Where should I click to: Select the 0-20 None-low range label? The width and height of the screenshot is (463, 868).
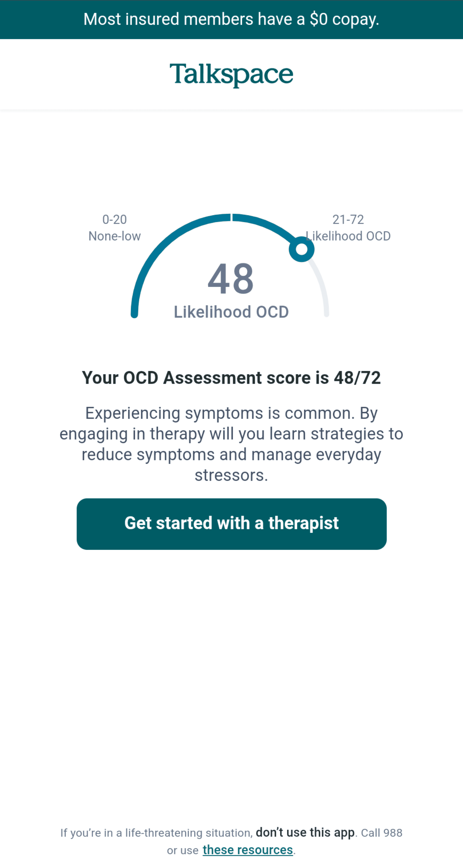click(115, 228)
